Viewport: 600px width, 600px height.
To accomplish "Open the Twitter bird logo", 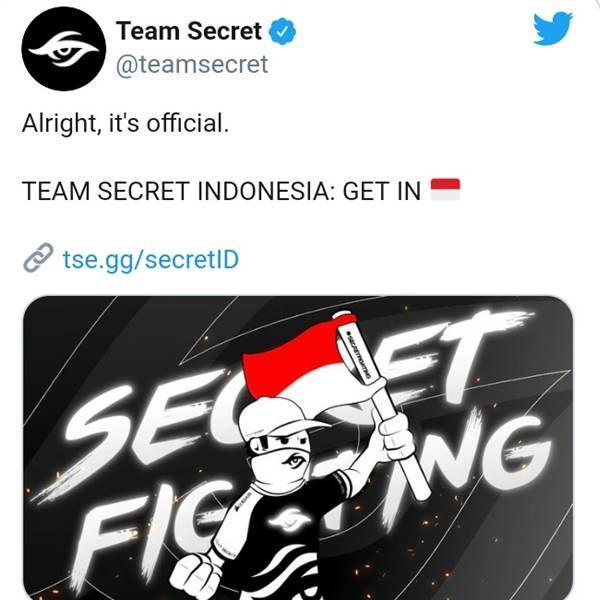I will coord(553,29).
